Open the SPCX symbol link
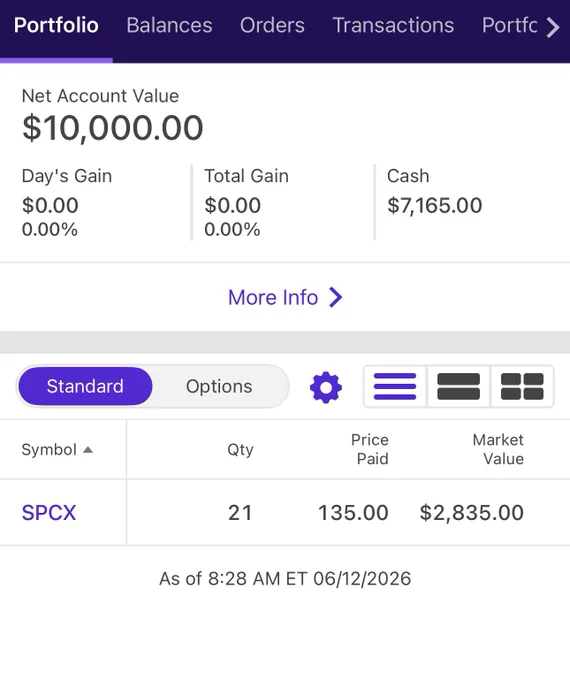 click(49, 513)
